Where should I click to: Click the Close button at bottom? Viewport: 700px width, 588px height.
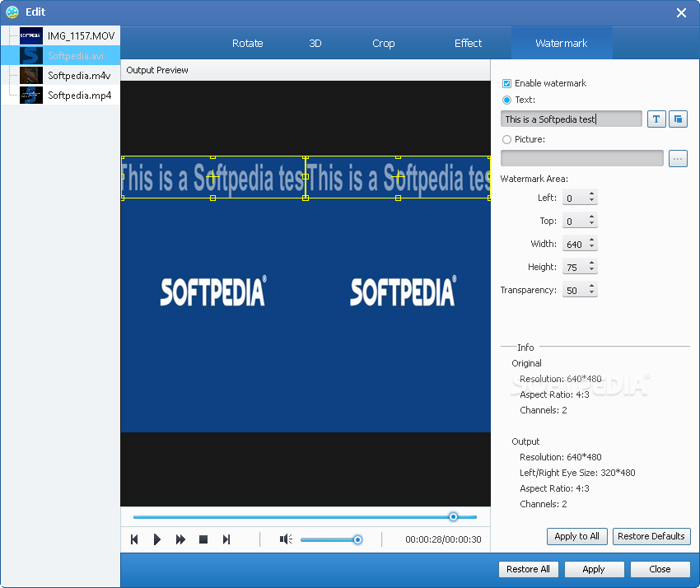(660, 569)
